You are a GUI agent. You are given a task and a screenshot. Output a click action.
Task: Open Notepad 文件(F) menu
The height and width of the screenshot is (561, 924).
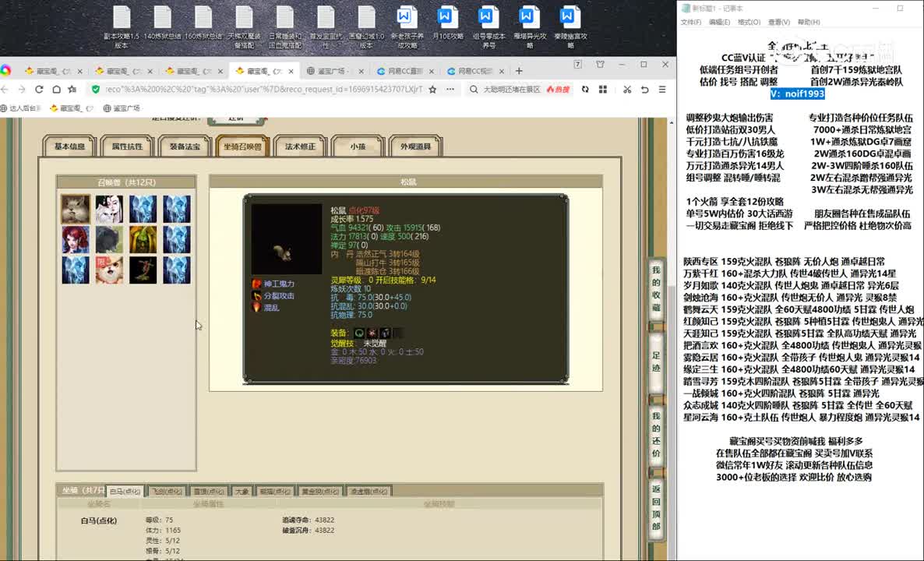(690, 22)
